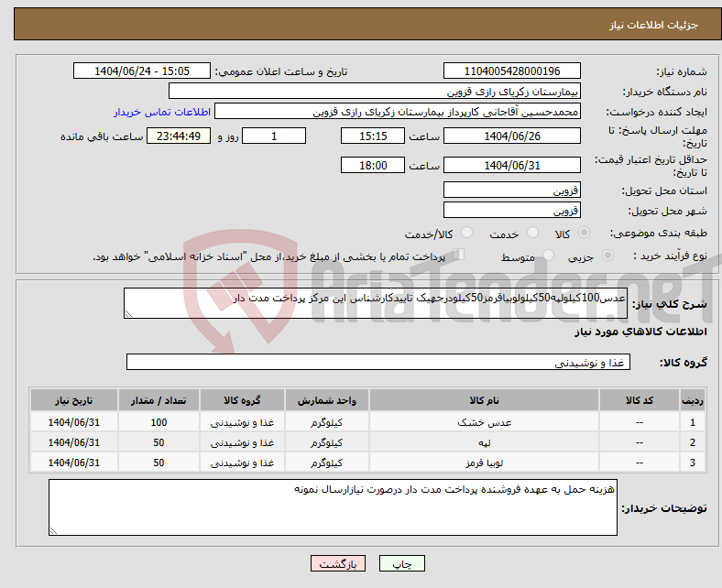
Task: Select the کالا radio button
Action: (584, 233)
